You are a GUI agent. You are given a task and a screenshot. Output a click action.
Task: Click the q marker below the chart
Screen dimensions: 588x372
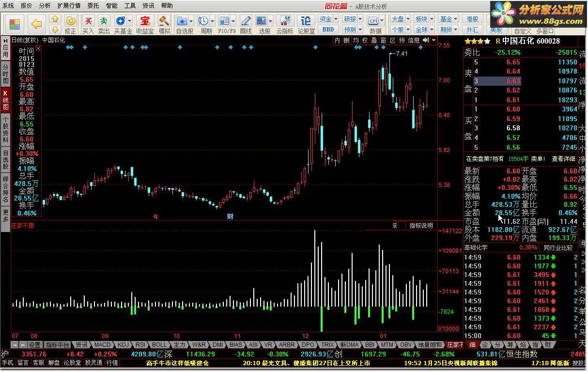[x=155, y=217]
